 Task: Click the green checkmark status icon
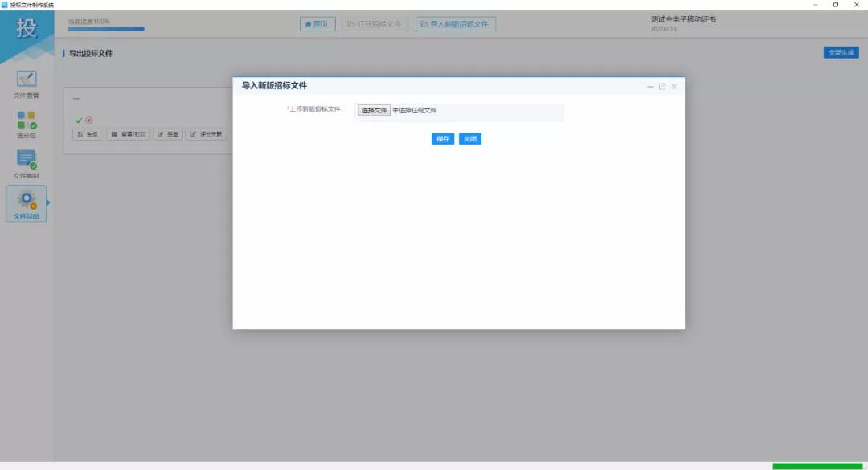coord(79,121)
